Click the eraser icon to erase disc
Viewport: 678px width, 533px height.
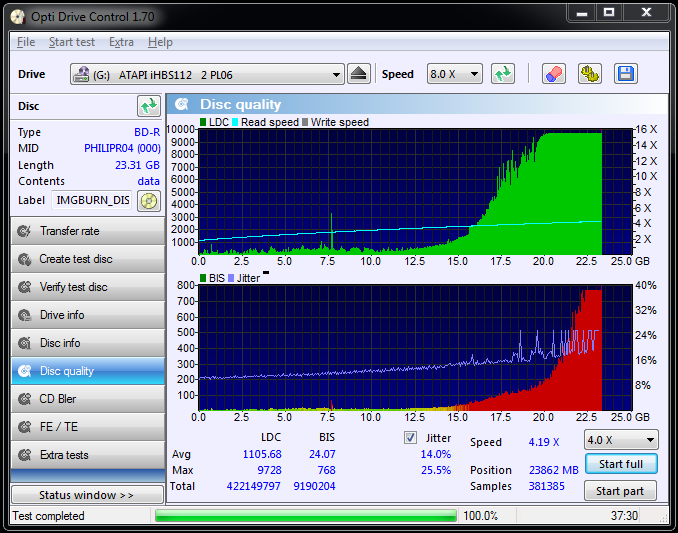pyautogui.click(x=554, y=74)
